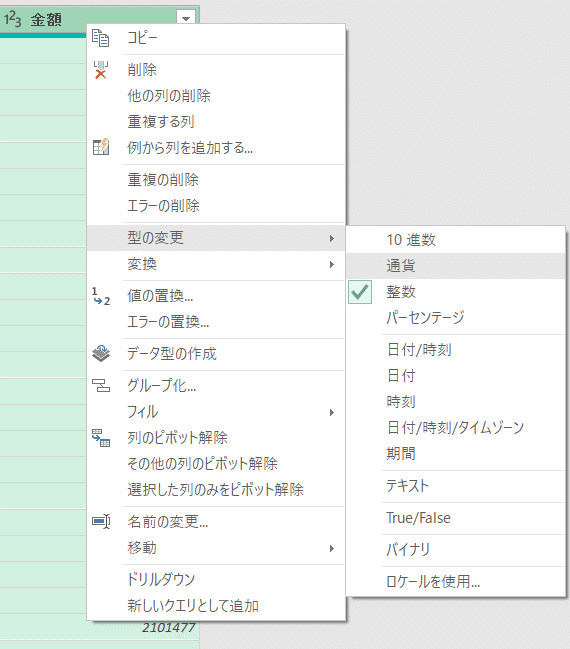Click the add column from examples icon
This screenshot has height=649, width=570.
tap(101, 147)
